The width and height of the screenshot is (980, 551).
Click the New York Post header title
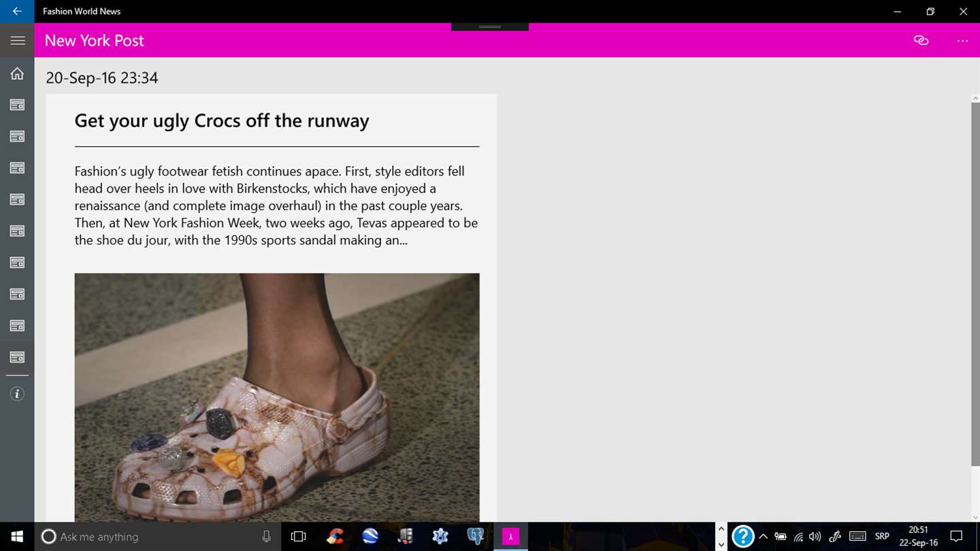(95, 41)
